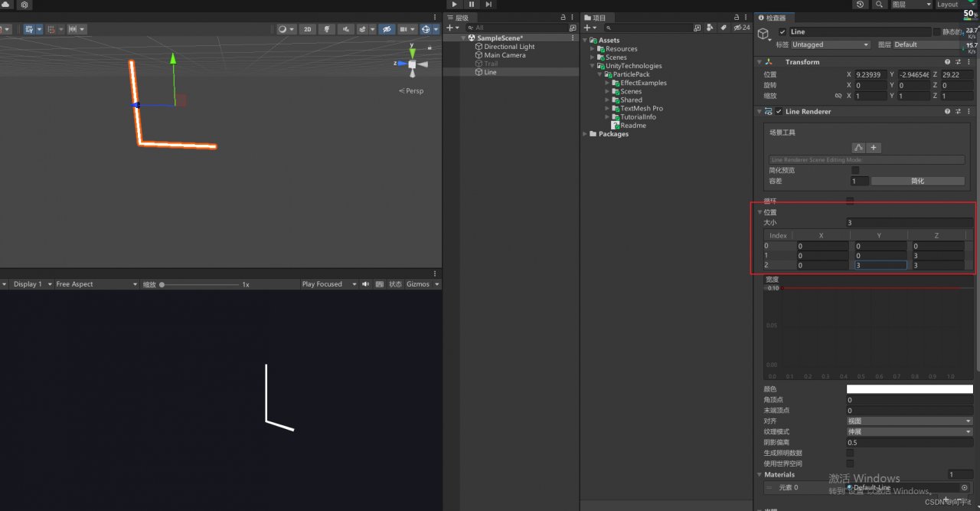The image size is (980, 511).
Task: Collapse the Assets folder in Project
Action: pos(586,41)
